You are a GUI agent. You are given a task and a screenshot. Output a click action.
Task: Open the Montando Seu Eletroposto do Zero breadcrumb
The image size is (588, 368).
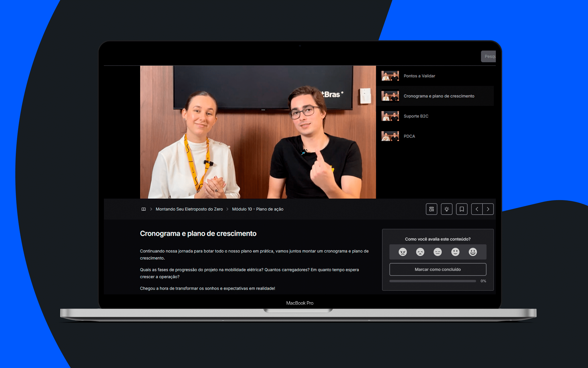pyautogui.click(x=189, y=209)
